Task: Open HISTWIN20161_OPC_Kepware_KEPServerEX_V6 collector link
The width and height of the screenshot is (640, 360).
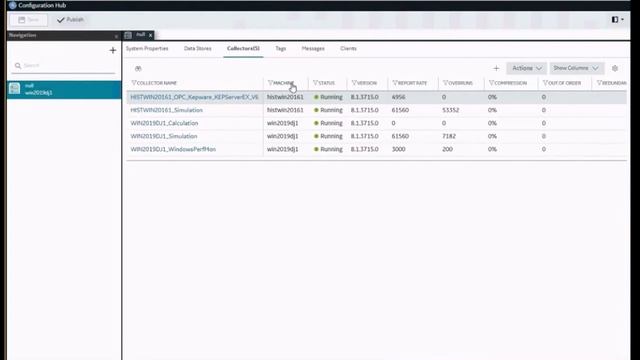Action: coord(194,97)
